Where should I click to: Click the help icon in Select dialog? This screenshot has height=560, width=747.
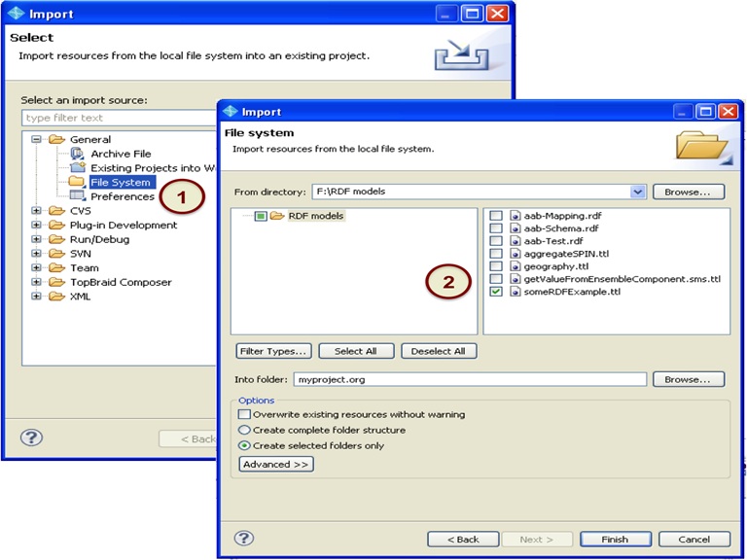coord(31,437)
